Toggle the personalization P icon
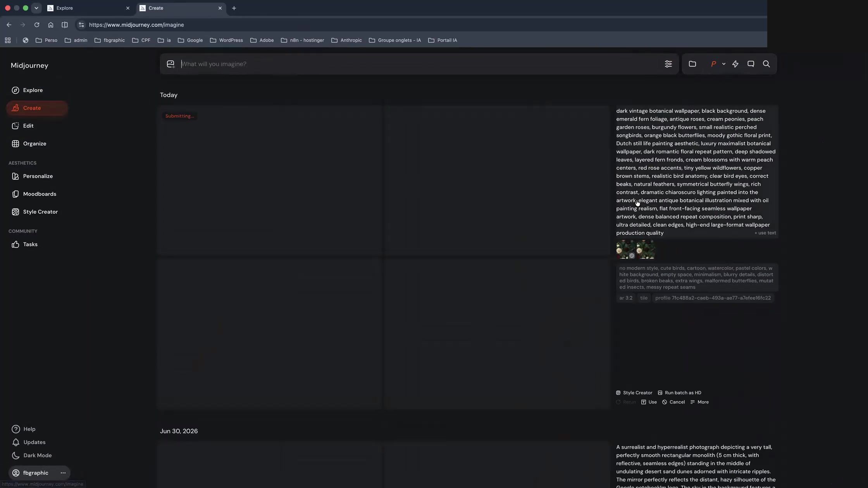 (x=713, y=64)
